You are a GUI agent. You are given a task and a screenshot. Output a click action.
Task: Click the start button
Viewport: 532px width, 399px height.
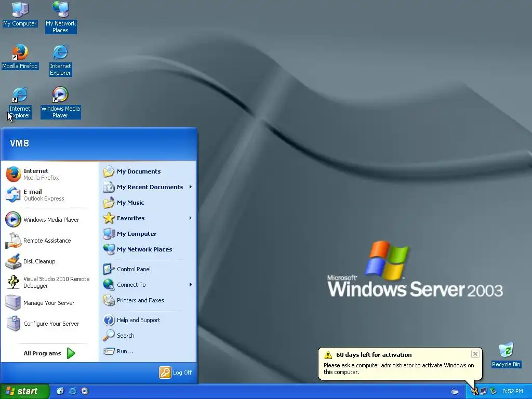click(25, 391)
